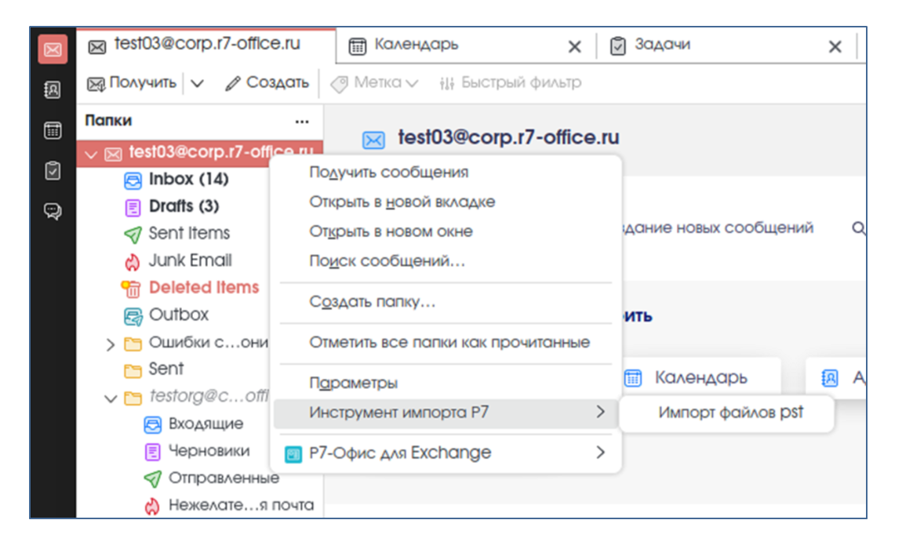The image size is (924, 560).
Task: Open the Mail module in the sidebar
Action: click(x=53, y=49)
